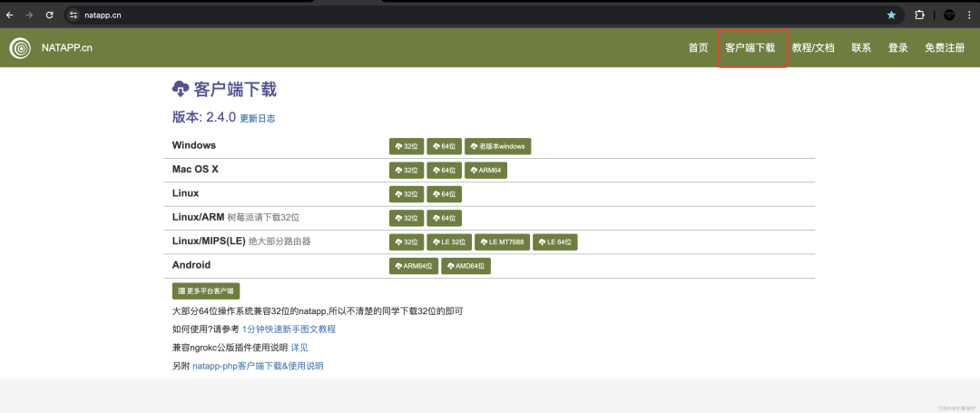Open natapp-php客户端下载&使用说明 link

[258, 366]
